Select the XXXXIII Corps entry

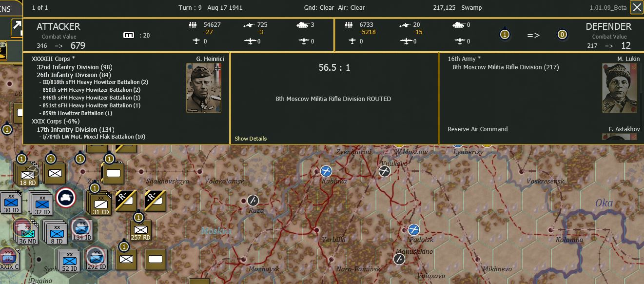pyautogui.click(x=54, y=59)
